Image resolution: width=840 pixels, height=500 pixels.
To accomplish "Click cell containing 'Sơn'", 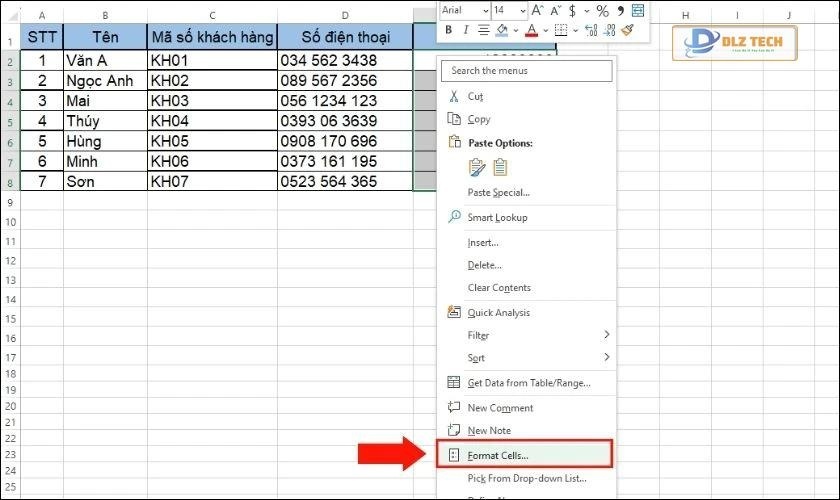I will [x=105, y=182].
